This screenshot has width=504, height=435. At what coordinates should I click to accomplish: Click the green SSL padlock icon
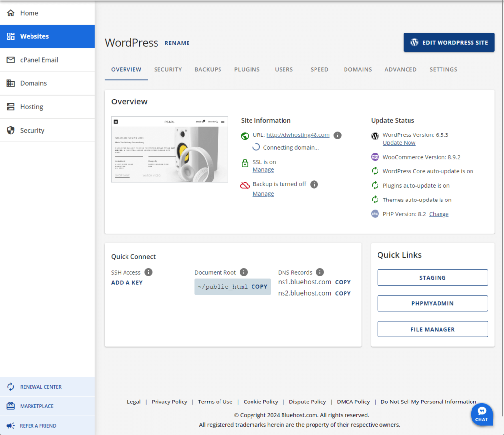245,163
